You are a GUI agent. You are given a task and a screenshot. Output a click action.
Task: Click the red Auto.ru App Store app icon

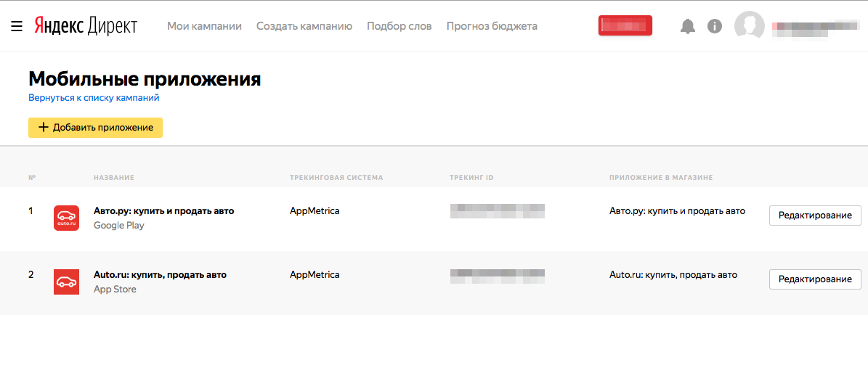[x=66, y=282]
